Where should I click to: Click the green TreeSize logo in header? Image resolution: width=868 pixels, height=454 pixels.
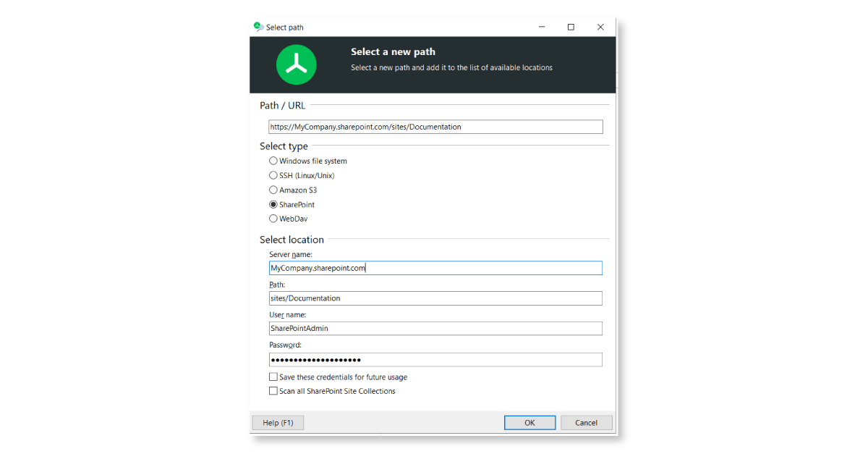point(296,64)
